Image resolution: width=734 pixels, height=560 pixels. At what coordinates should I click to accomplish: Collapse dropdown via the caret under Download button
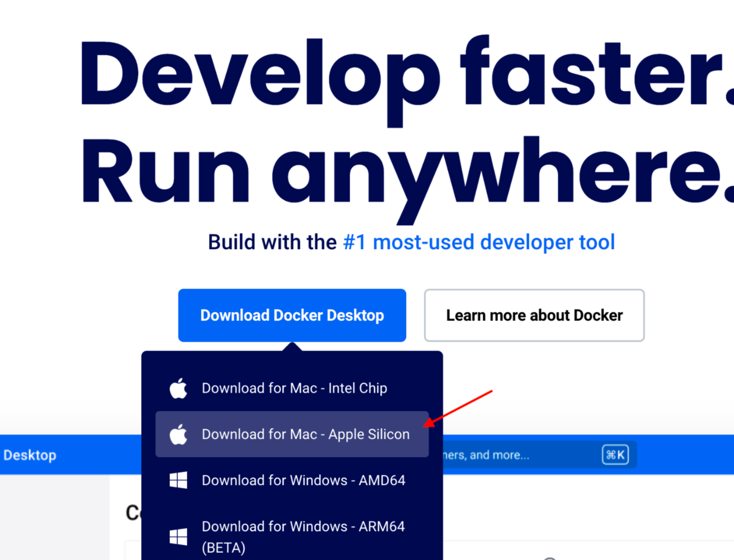pos(292,346)
